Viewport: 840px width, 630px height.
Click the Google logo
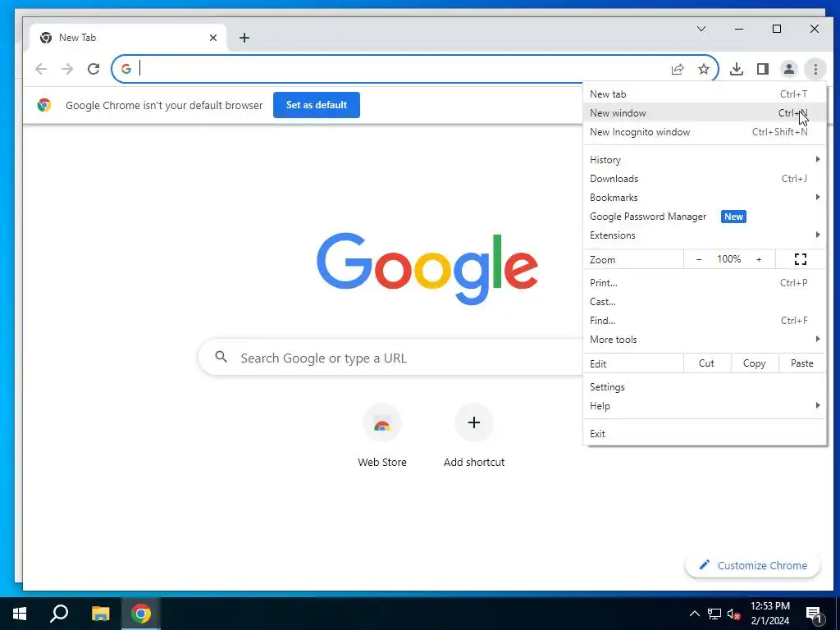(427, 269)
